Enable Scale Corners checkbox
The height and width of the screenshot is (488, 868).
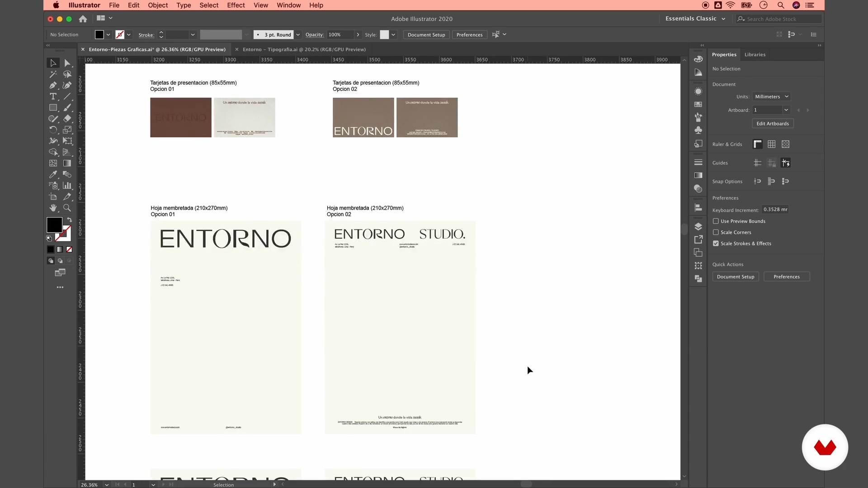(716, 232)
